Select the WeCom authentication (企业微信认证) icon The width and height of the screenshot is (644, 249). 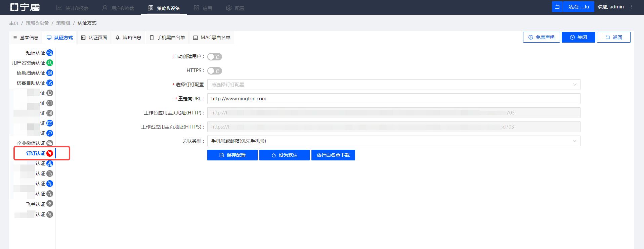pyautogui.click(x=50, y=143)
